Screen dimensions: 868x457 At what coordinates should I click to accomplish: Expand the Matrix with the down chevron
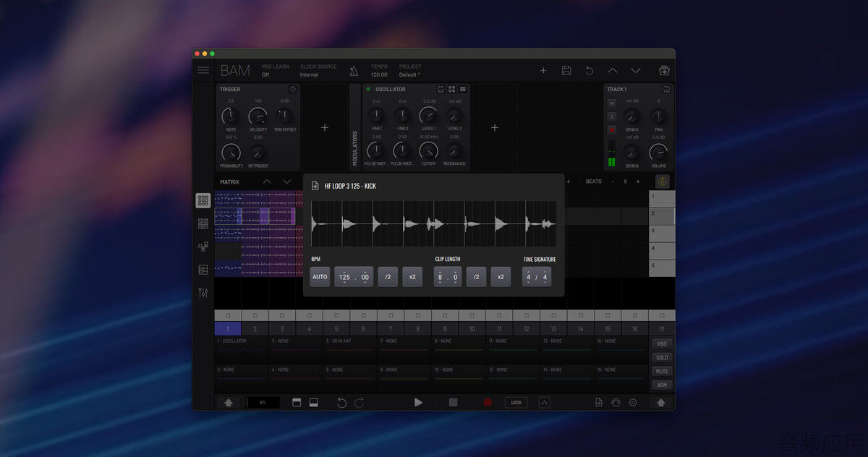tap(287, 181)
